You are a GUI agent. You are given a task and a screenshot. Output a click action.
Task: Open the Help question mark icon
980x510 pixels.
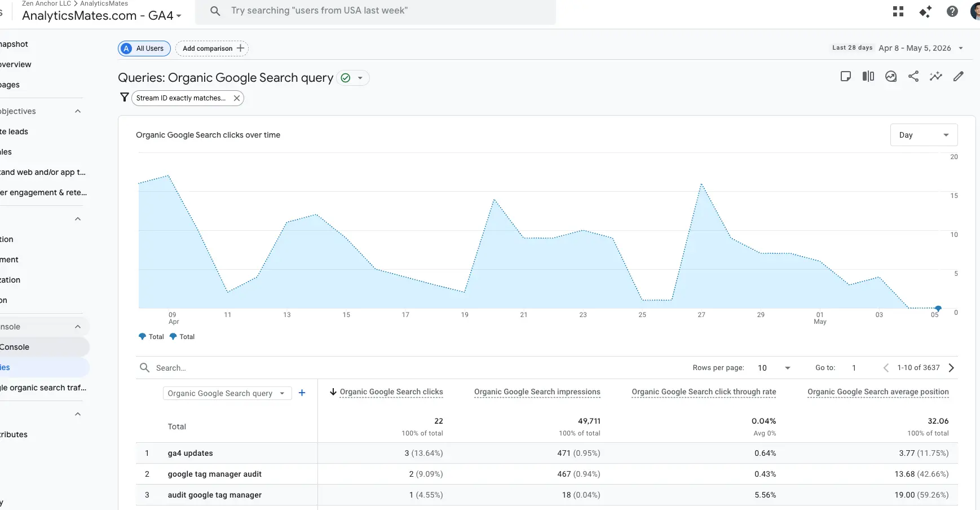pyautogui.click(x=952, y=11)
